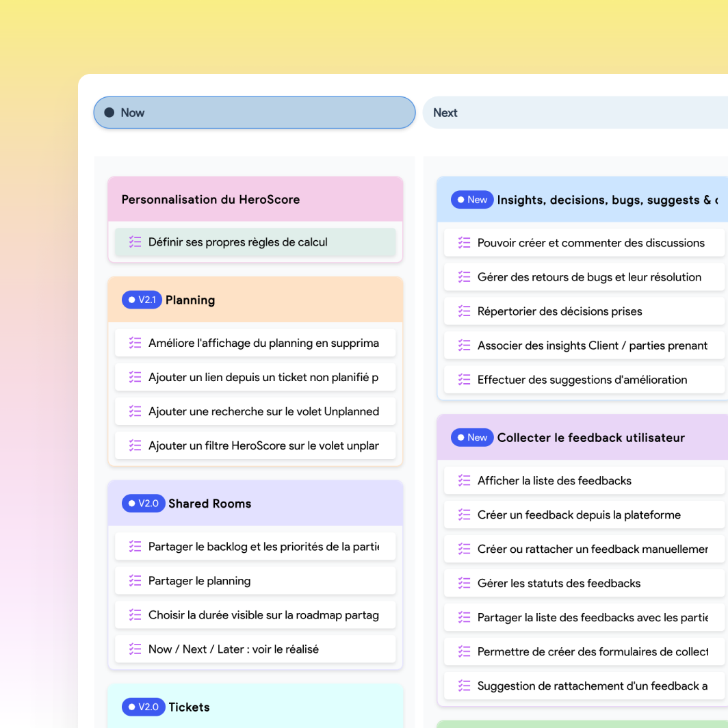Click the V2.0 badge on Tickets
Screen dimensions: 728x728
point(143,707)
